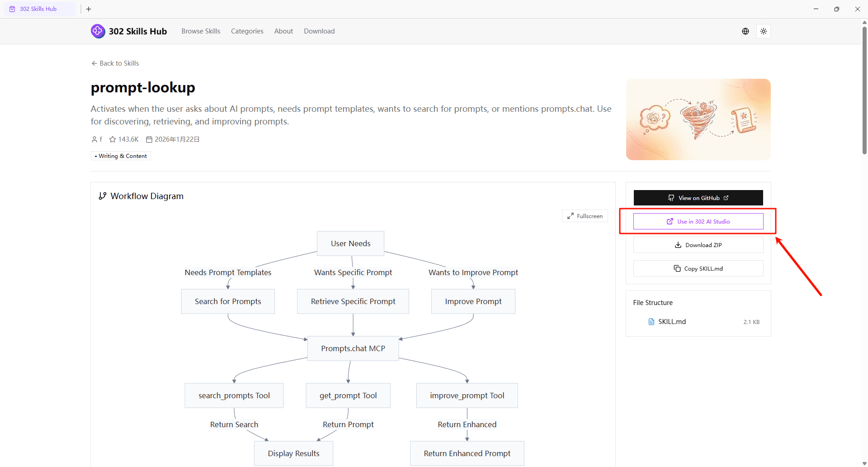
Task: Expand the diagram with Fullscreen button
Action: pos(585,216)
